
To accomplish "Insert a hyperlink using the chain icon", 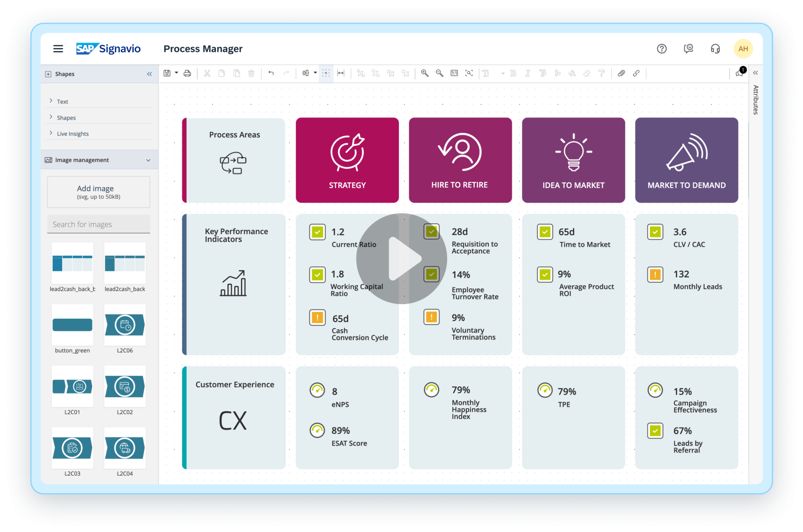I will 636,73.
